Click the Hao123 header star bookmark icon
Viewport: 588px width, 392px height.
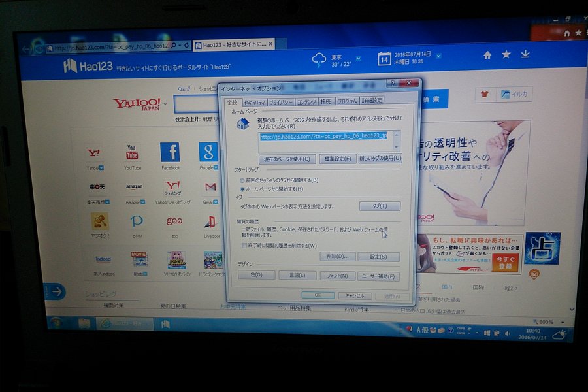click(506, 55)
